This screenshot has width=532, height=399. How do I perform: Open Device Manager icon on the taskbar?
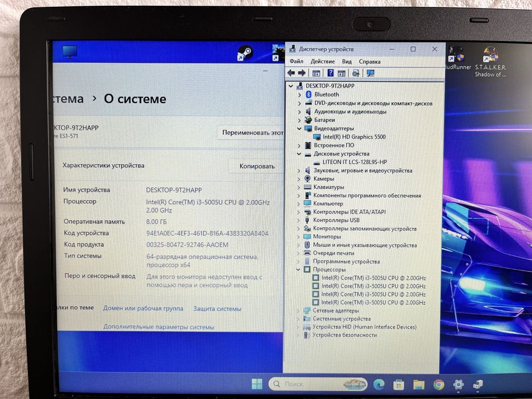(478, 384)
